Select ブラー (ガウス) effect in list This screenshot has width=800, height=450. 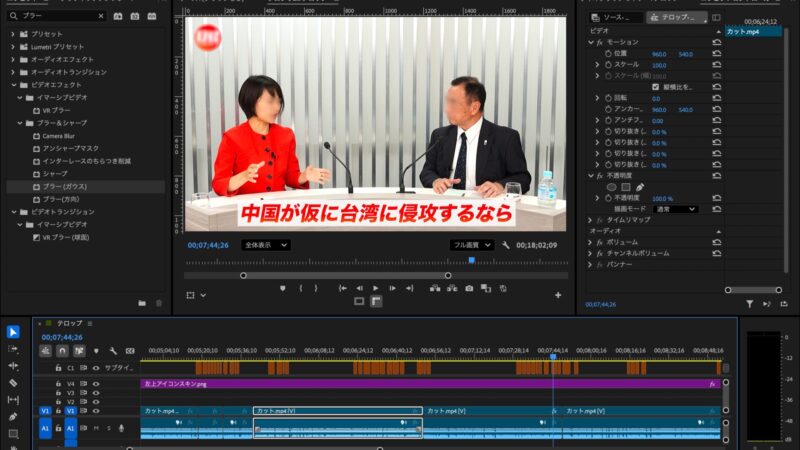tap(62, 186)
